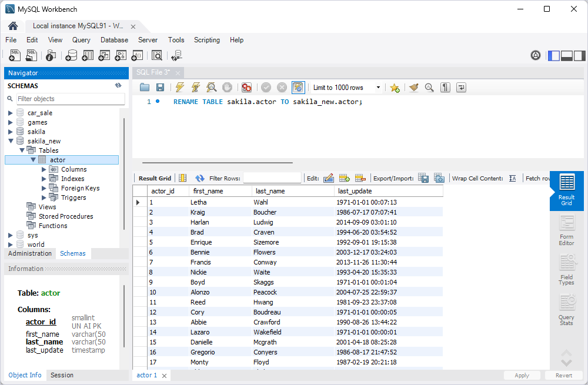The image size is (588, 385).
Task: Create a new schema using toolbar icon
Action: point(71,55)
